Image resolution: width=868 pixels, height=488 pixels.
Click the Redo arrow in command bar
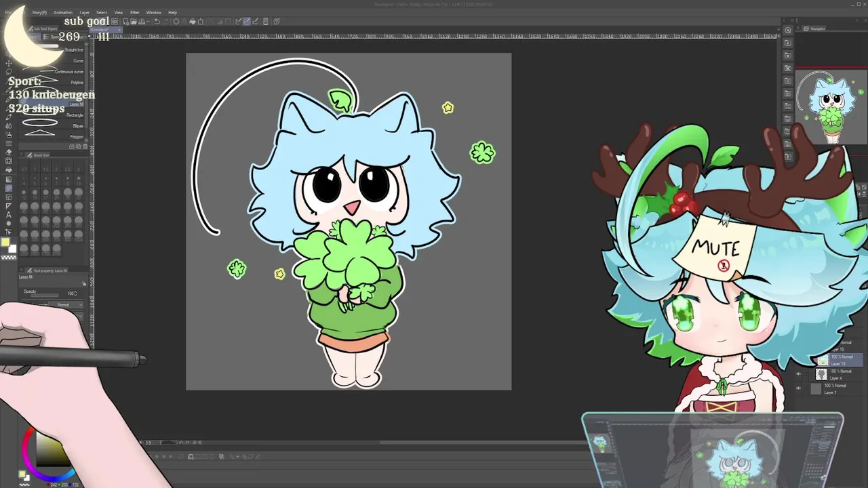point(166,21)
